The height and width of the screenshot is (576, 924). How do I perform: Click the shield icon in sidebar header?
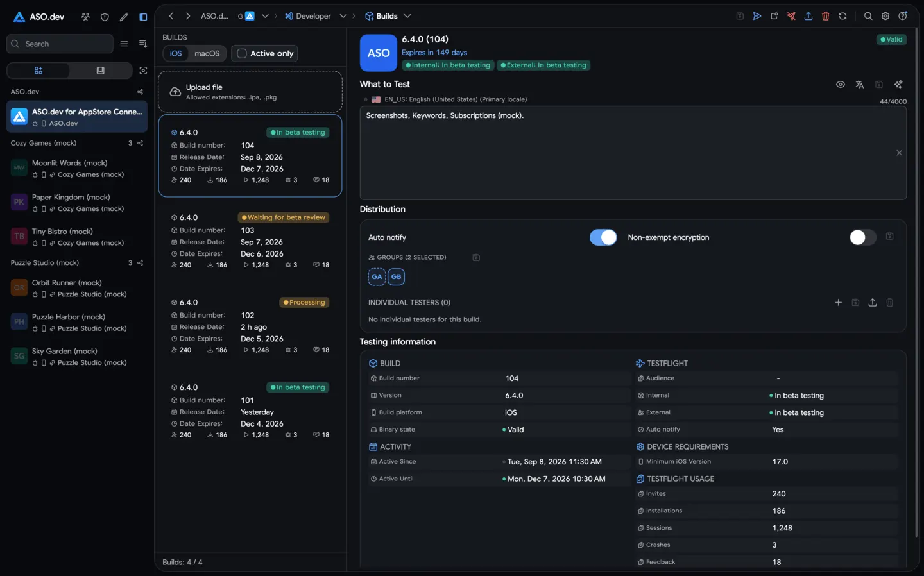point(105,17)
